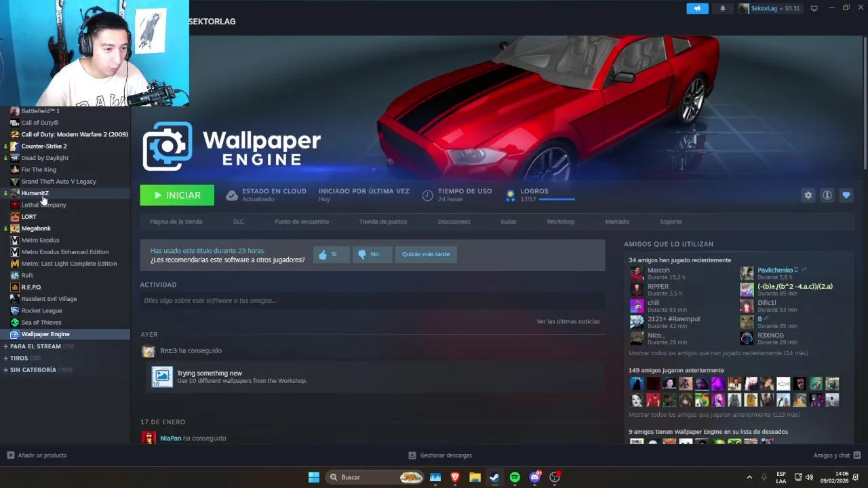Open Brave browser from the taskbar
Screen dimensions: 868x488
(455, 477)
